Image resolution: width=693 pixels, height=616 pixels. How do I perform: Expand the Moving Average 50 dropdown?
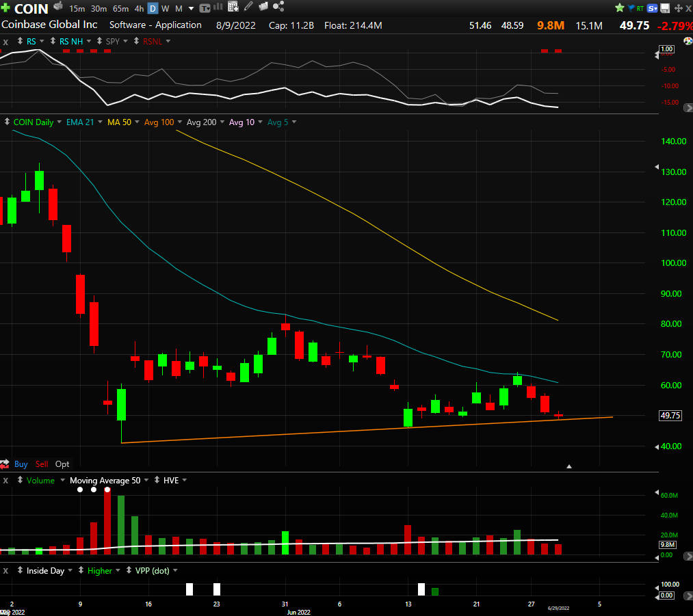pos(146,480)
